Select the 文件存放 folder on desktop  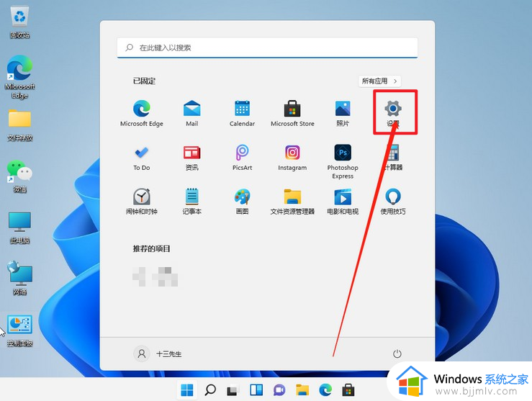[x=19, y=125]
